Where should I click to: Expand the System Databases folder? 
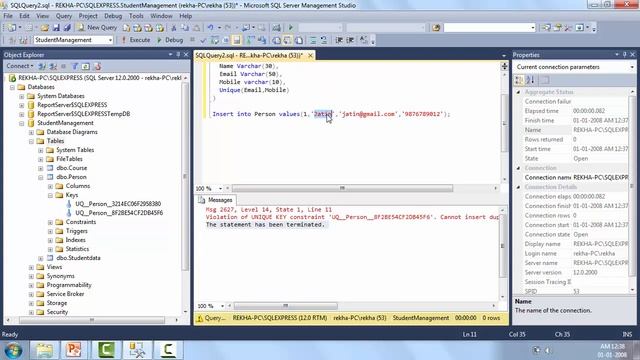22,96
